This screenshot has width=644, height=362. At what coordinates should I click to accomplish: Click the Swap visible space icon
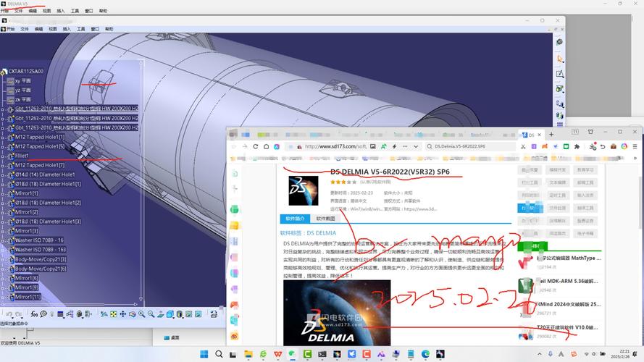(198, 314)
